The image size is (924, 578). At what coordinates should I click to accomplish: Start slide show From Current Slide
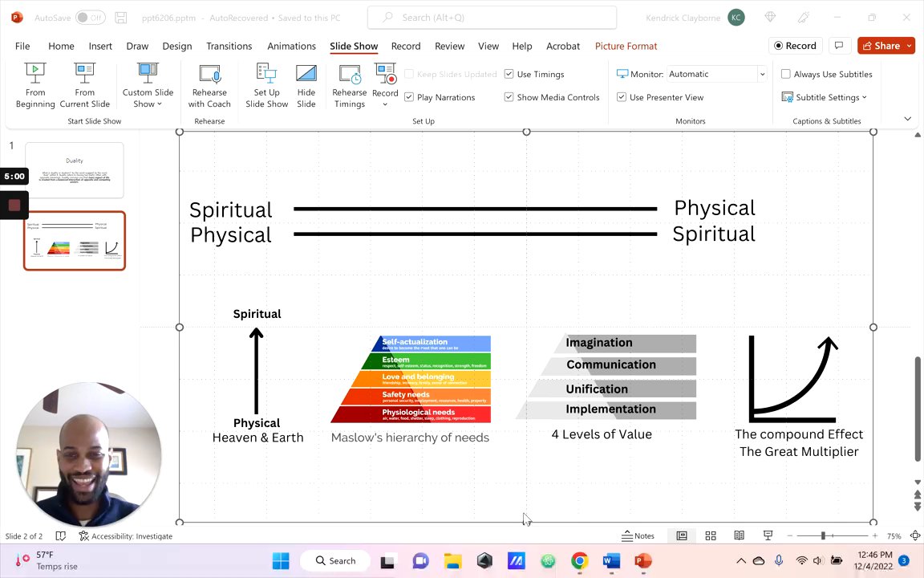pyautogui.click(x=84, y=86)
